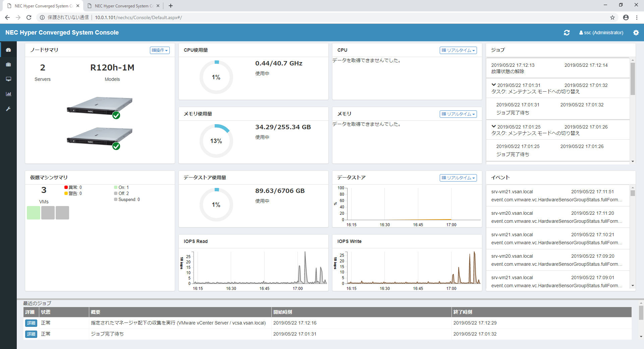Bookmark this page with star icon
This screenshot has height=349, width=644.
[x=612, y=17]
